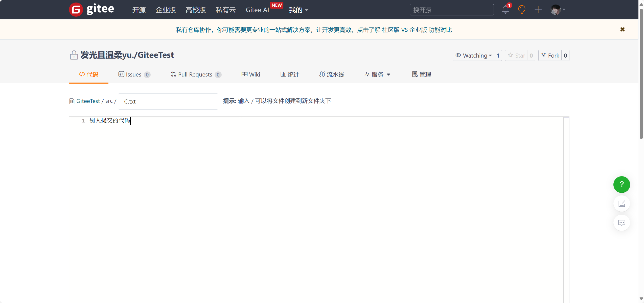Viewport: 644px width, 303px height.
Task: Open the 高校版 menu item
Action: [196, 10]
